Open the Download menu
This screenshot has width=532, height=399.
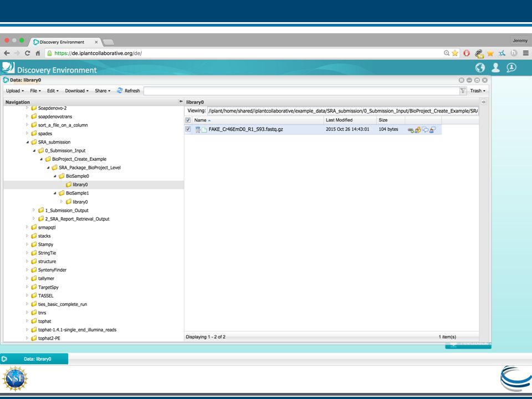(x=76, y=90)
